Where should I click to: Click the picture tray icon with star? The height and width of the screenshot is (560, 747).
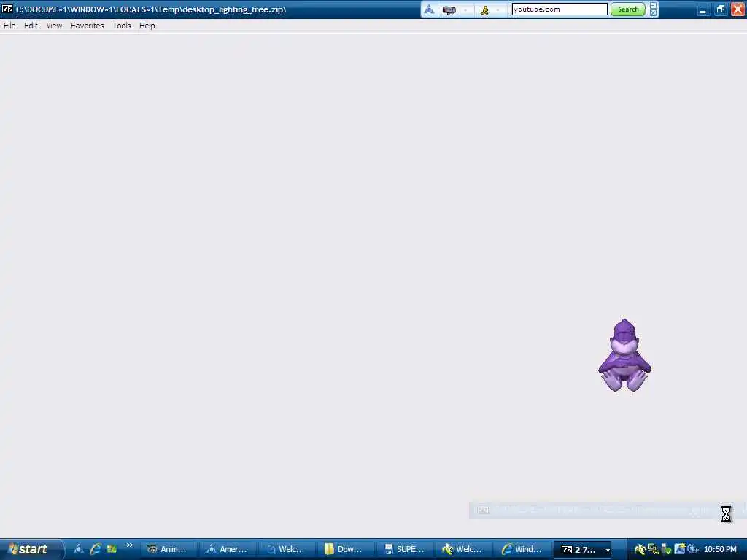tap(679, 550)
